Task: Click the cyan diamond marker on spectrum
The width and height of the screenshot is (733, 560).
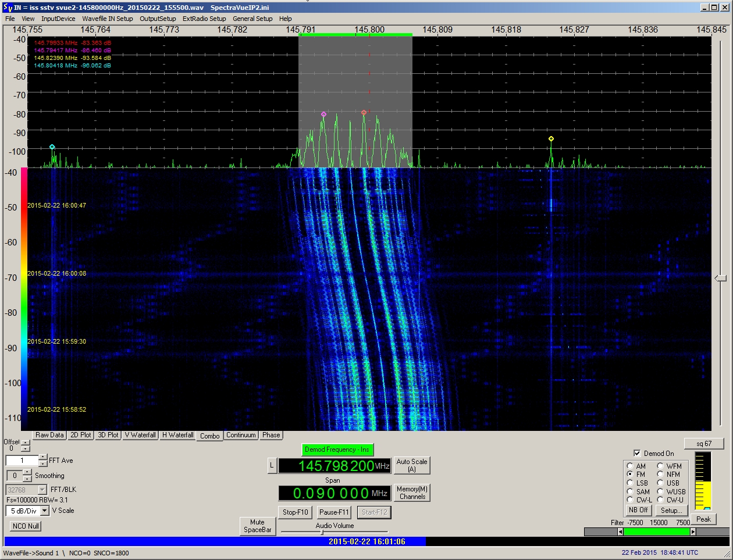Action: [x=52, y=147]
